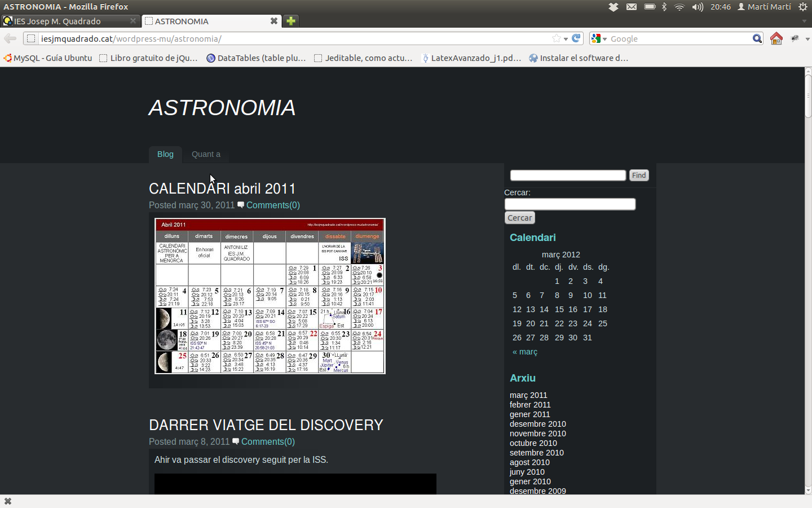Close the ASTRONOMIA tab

(x=274, y=21)
